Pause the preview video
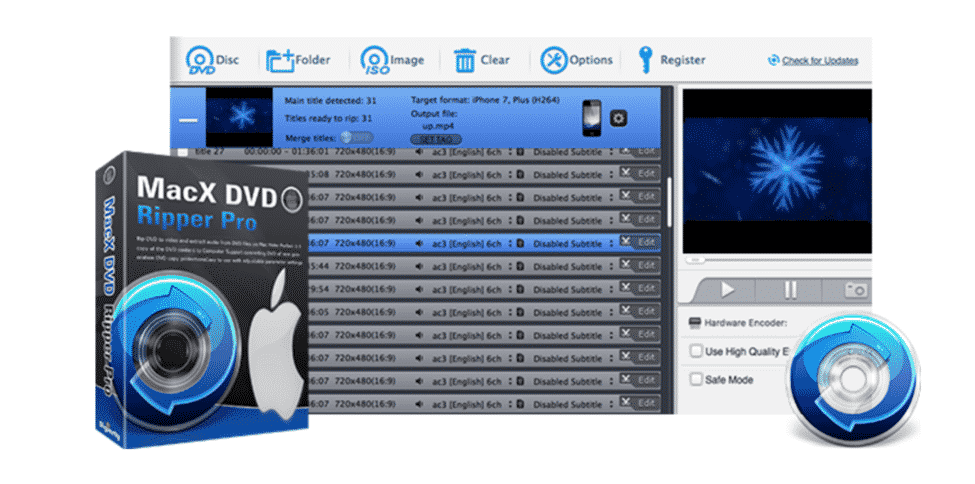The height and width of the screenshot is (484, 975). pyautogui.click(x=790, y=290)
